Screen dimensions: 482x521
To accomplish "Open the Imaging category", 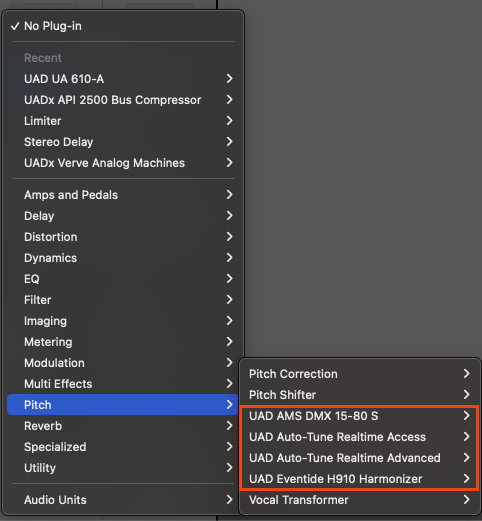I will 122,321.
